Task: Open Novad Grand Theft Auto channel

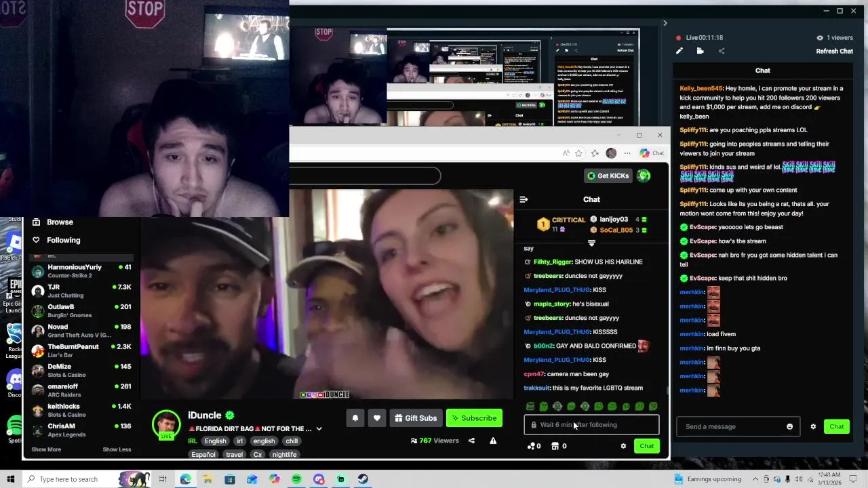Action: pyautogui.click(x=81, y=331)
